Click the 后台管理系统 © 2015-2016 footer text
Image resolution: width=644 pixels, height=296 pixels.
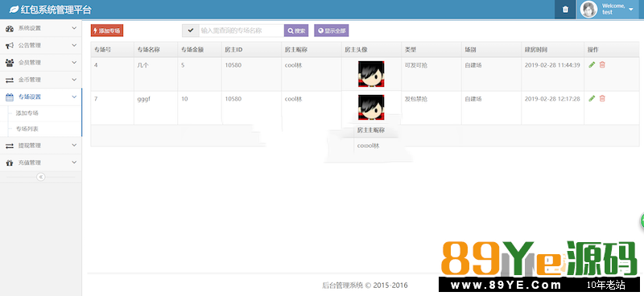(365, 285)
